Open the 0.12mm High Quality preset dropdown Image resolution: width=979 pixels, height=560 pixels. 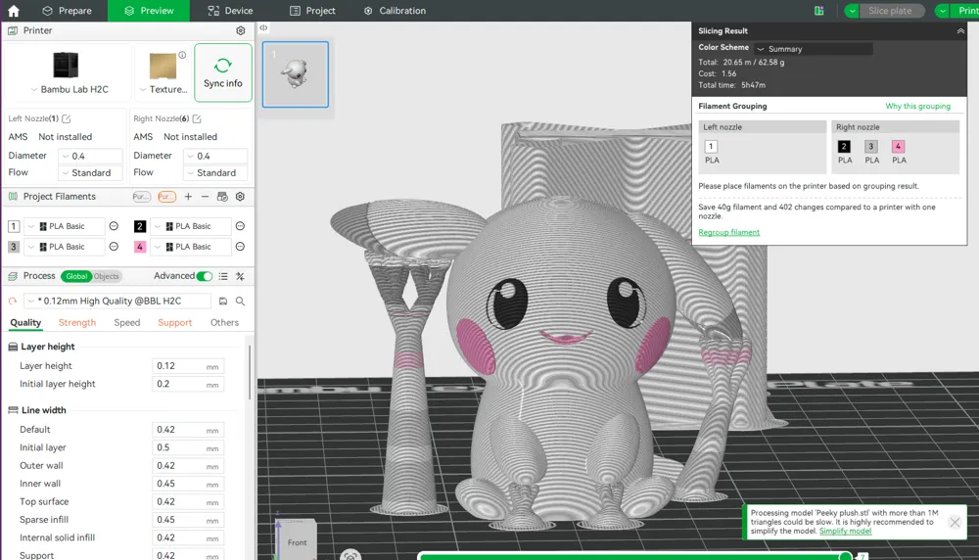tap(117, 301)
